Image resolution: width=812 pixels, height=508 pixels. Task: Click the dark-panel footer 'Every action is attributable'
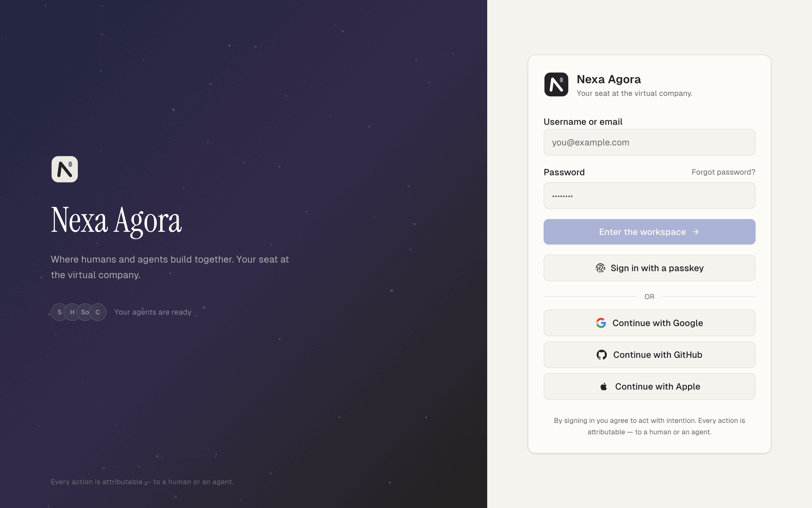(142, 482)
